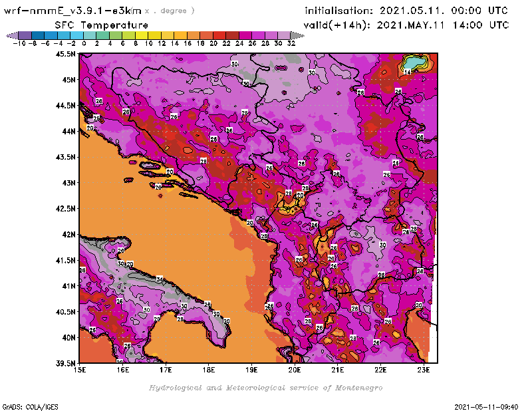Select the "32" legend scale label
The height and width of the screenshot is (411, 532).
point(291,43)
